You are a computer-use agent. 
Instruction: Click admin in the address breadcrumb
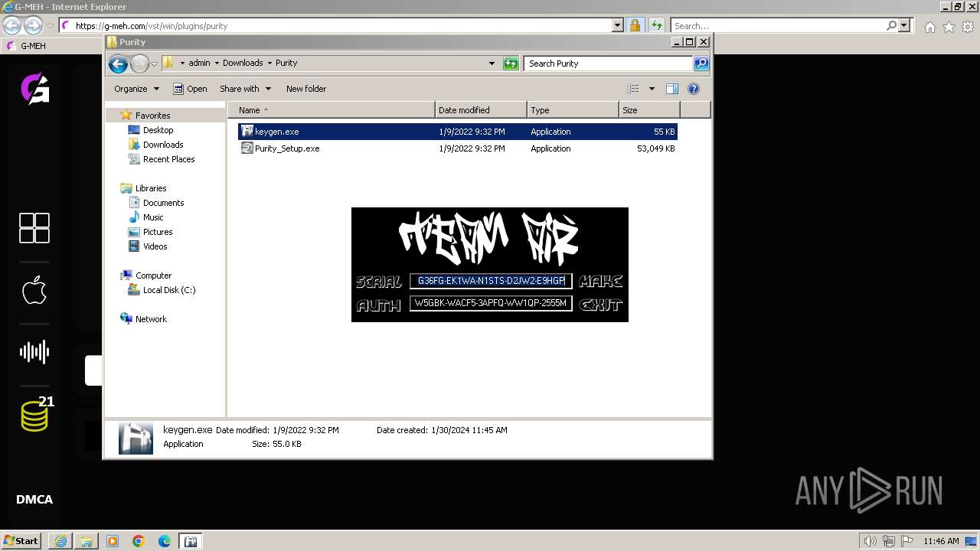coord(199,64)
